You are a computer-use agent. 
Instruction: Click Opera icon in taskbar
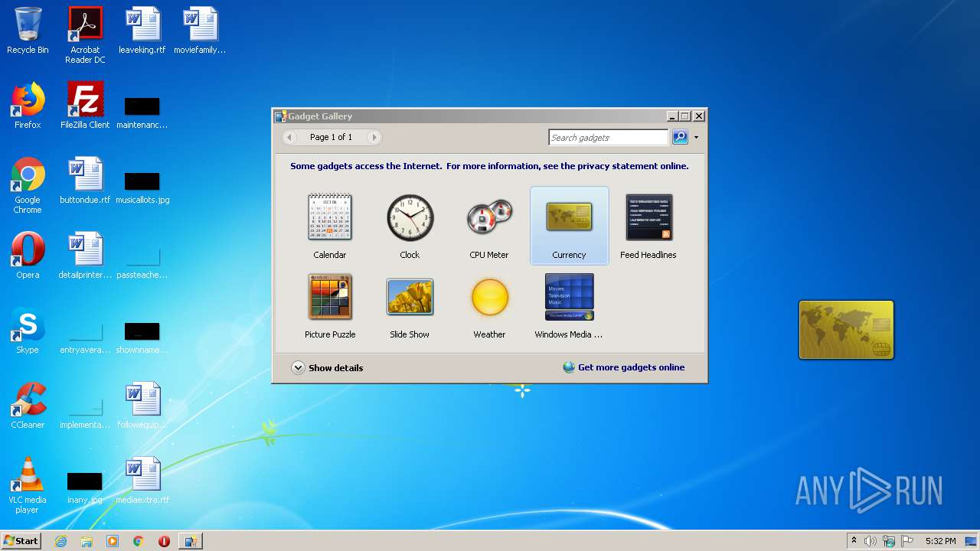pos(165,541)
